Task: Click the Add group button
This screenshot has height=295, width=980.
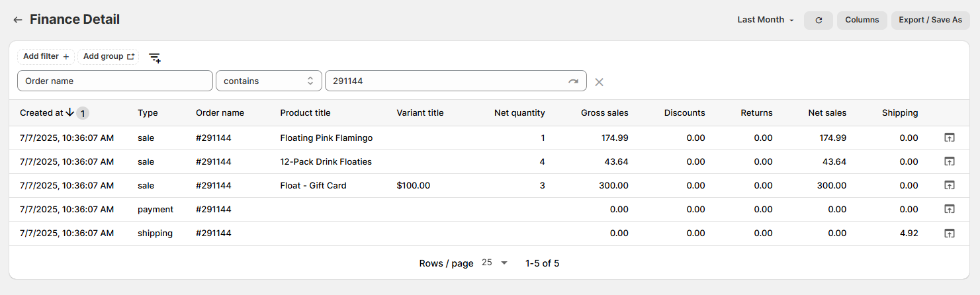Action: pos(109,56)
